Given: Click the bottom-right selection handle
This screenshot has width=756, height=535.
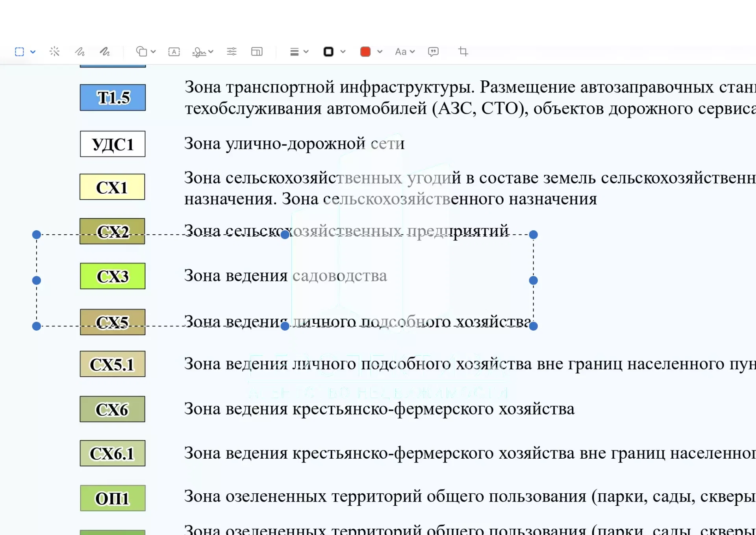Looking at the screenshot, I should 534,326.
